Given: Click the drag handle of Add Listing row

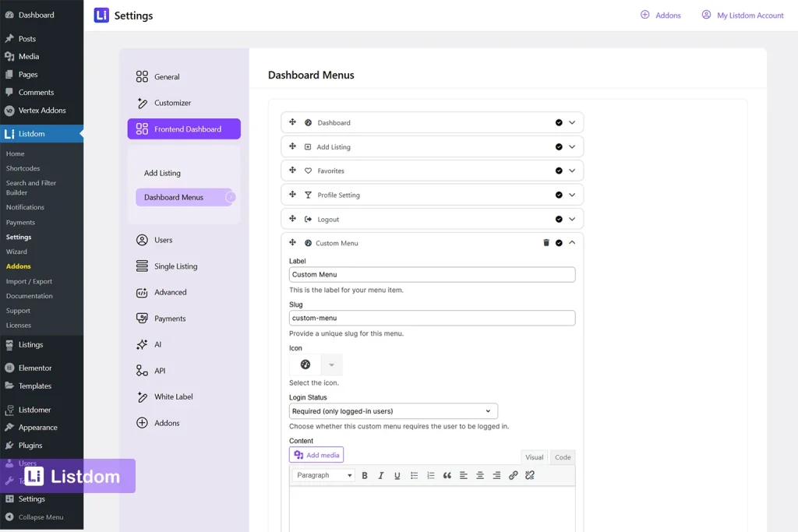Looking at the screenshot, I should coord(293,146).
